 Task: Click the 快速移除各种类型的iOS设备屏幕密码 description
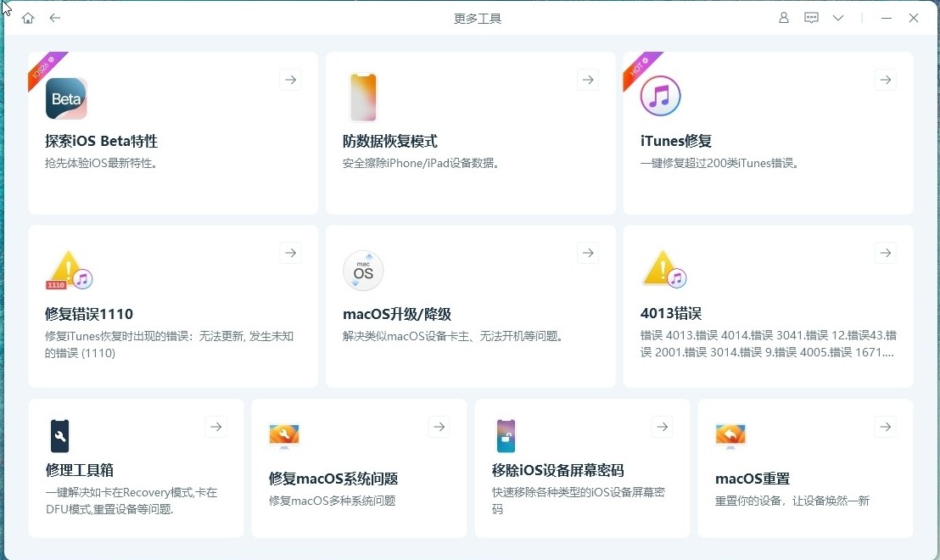(x=579, y=501)
